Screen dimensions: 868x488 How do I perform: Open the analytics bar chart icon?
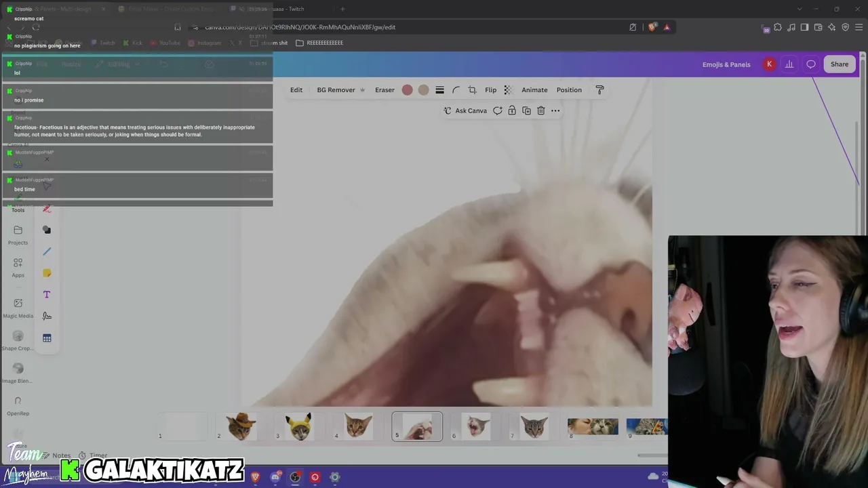click(x=789, y=64)
